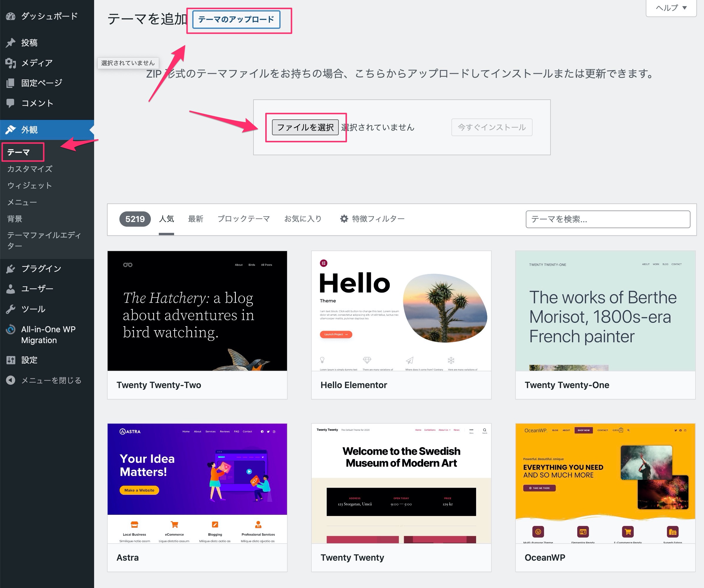
Task: Open the 固定ページ menu item
Action: pyautogui.click(x=47, y=83)
